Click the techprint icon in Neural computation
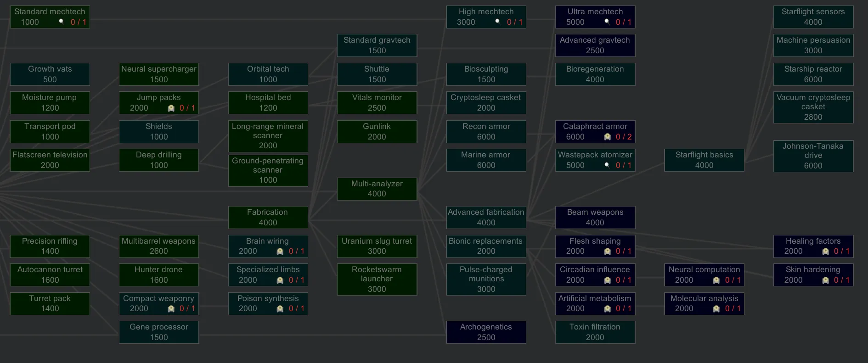The width and height of the screenshot is (868, 363). pyautogui.click(x=716, y=280)
